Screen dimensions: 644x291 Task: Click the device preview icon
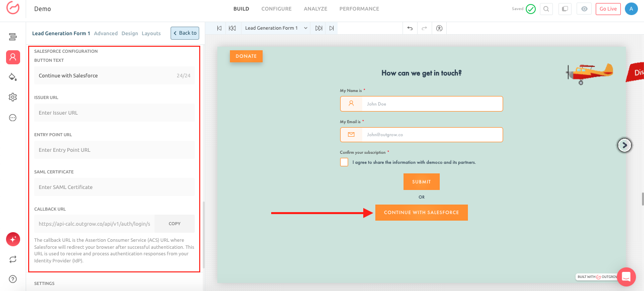(565, 9)
